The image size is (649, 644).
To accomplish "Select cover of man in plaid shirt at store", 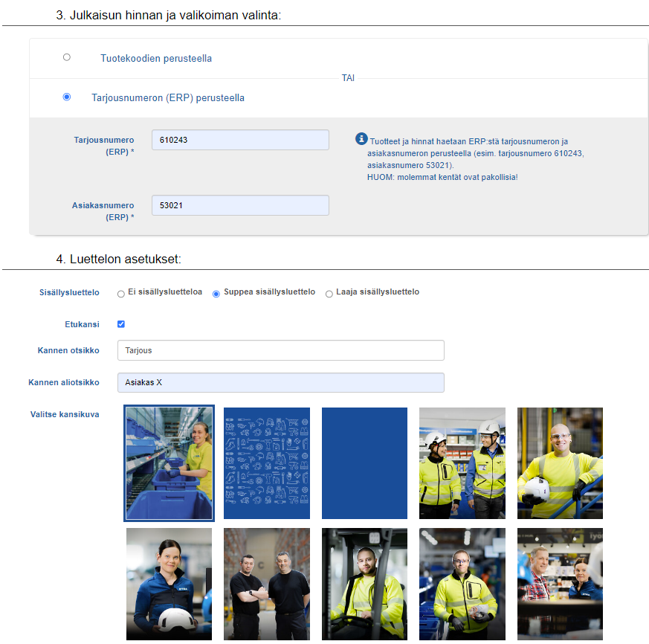I will click(x=560, y=584).
